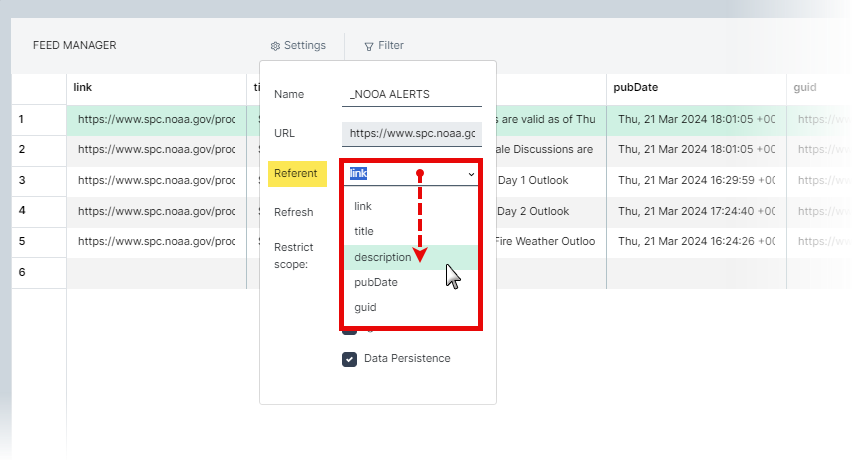Expand the Referent dropdown chevron

click(x=471, y=174)
